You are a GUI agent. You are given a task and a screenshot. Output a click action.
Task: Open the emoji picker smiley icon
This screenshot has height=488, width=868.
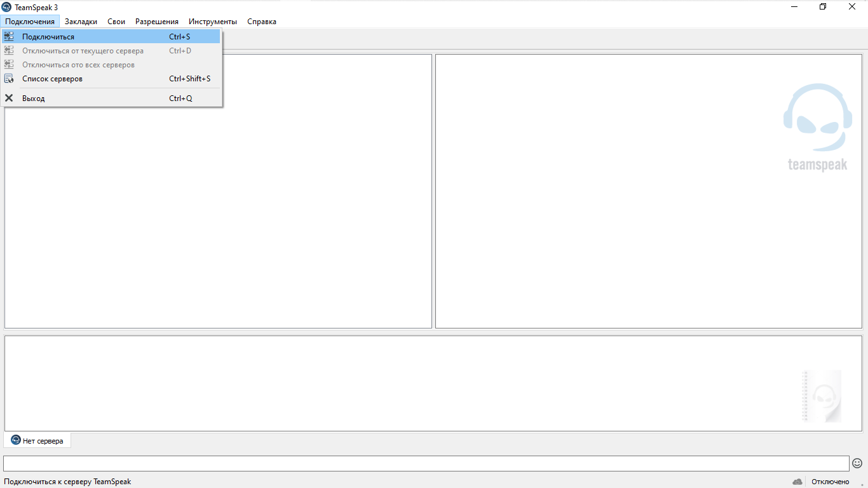[857, 463]
